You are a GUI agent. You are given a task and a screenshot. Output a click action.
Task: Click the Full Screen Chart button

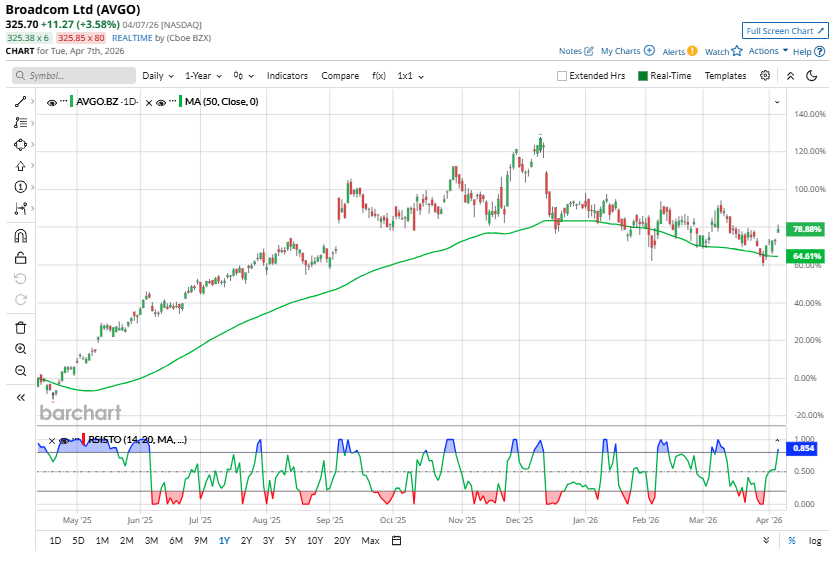click(x=785, y=31)
